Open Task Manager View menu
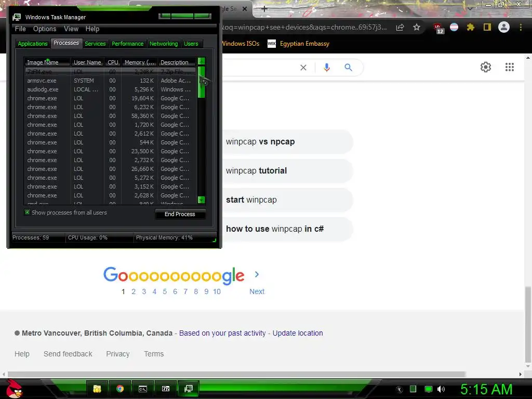Screen dimensions: 532x399 (x=71, y=29)
